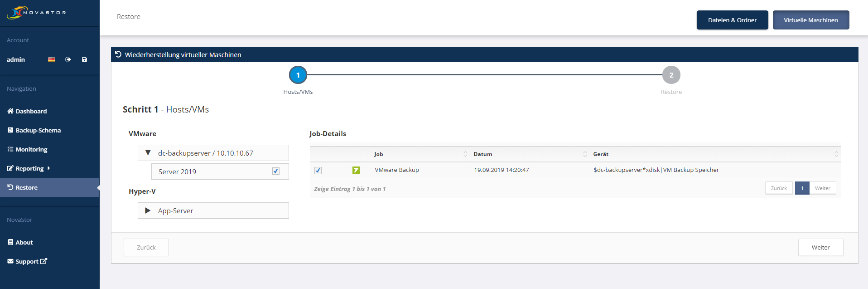Click the logout icon next to admin
The width and height of the screenshot is (868, 289).
68,59
